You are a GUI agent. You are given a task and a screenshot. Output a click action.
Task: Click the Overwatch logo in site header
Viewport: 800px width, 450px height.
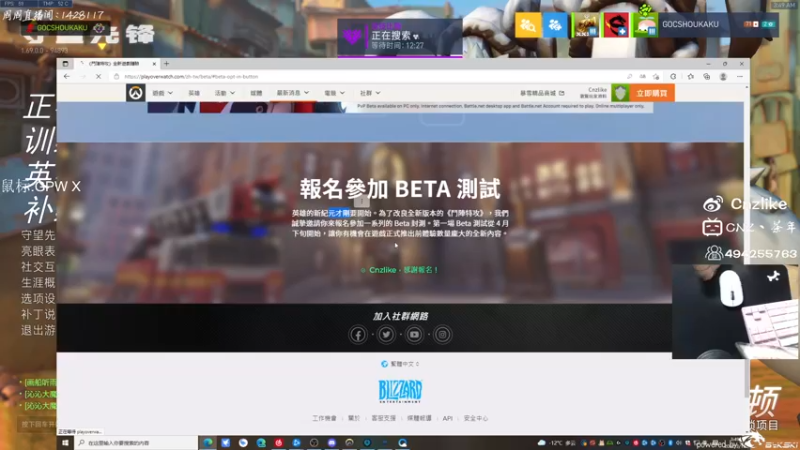(136, 93)
